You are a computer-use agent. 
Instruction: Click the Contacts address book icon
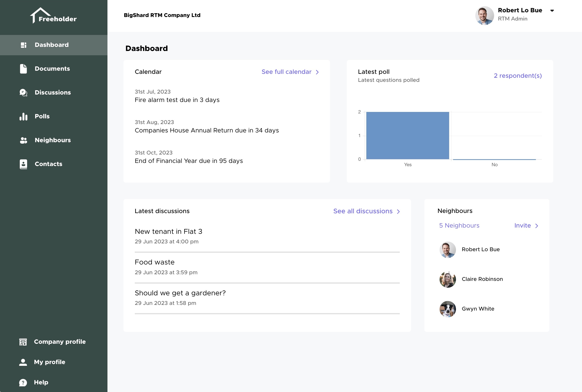[x=23, y=164]
